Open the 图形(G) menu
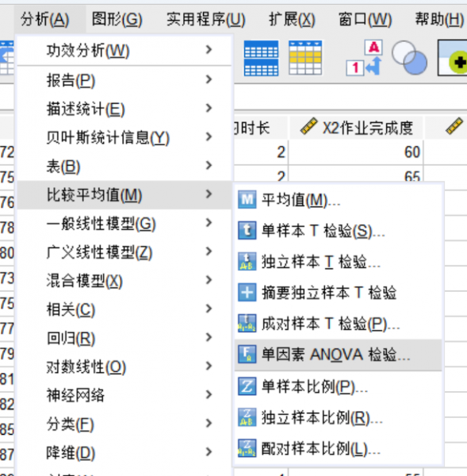The width and height of the screenshot is (467, 476). click(117, 19)
